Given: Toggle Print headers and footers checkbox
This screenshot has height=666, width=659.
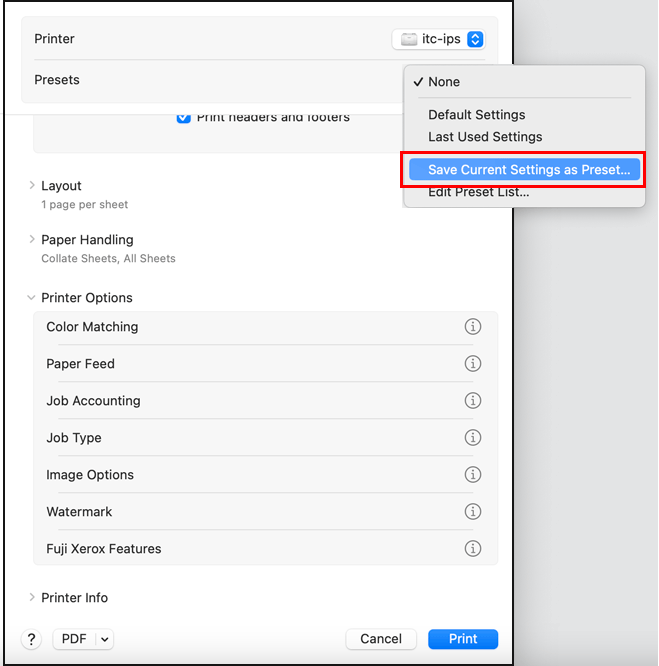Looking at the screenshot, I should [x=184, y=117].
